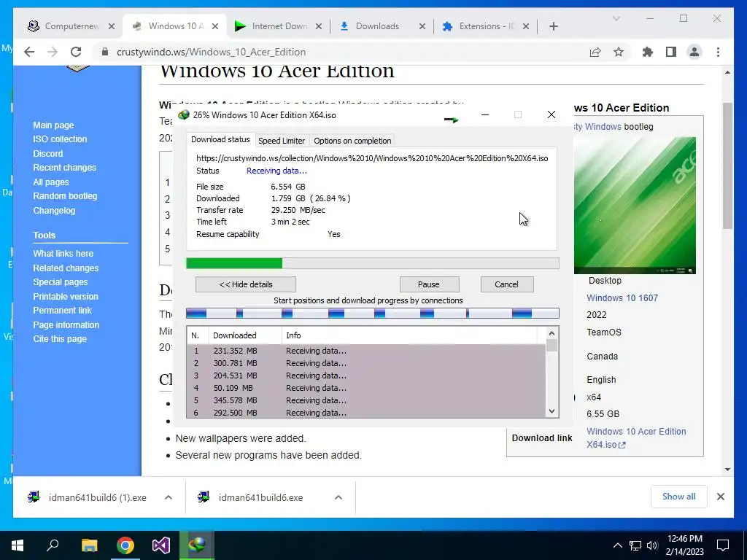
Task: Open the Windows Start menu
Action: pyautogui.click(x=18, y=545)
